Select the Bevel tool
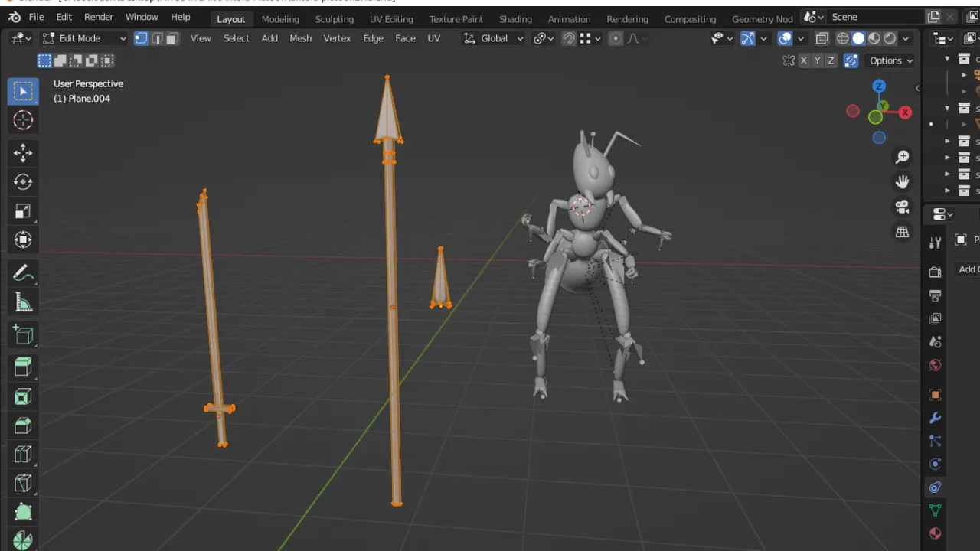This screenshot has width=980, height=551. click(x=23, y=425)
